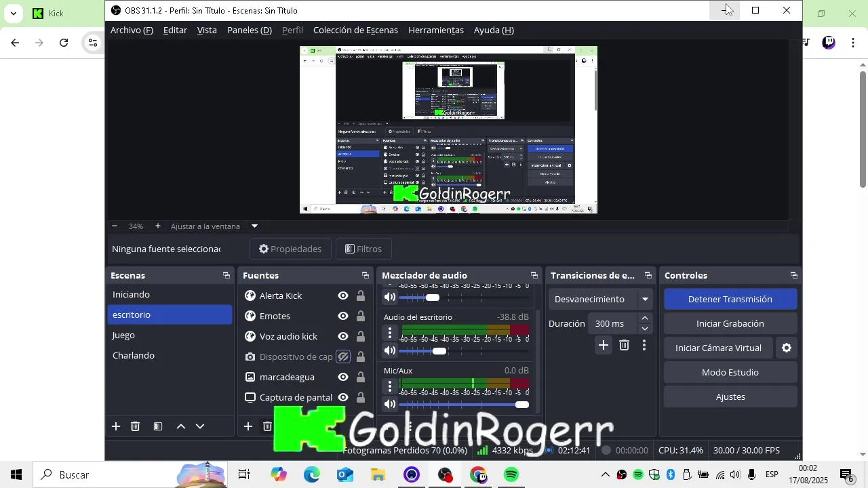
Task: Open the Archivo menu
Action: point(132,30)
